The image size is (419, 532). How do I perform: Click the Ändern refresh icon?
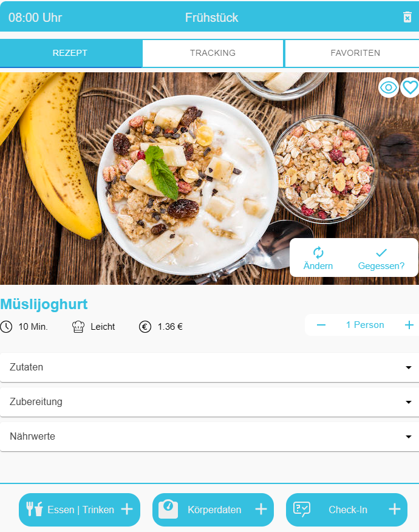point(318,253)
